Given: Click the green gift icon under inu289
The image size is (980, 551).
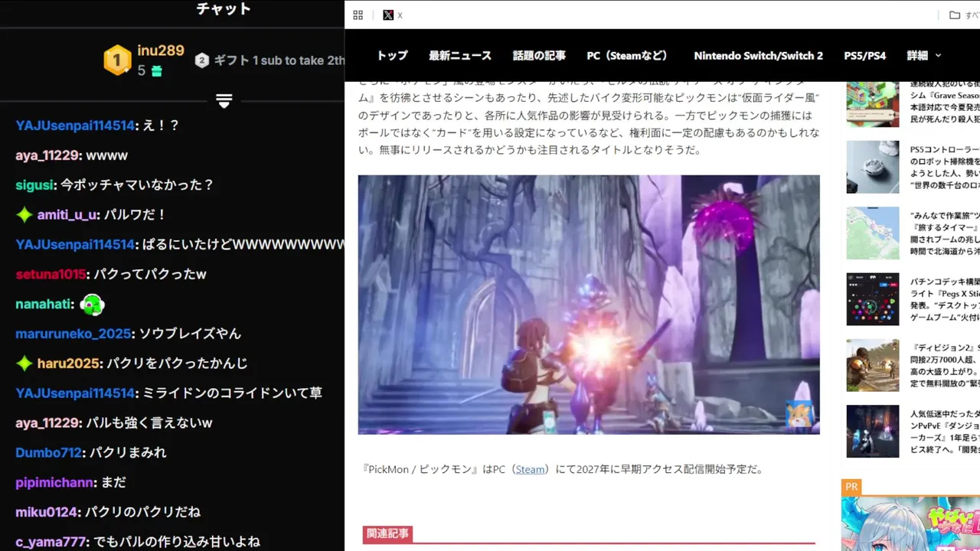Looking at the screenshot, I should coord(156,71).
